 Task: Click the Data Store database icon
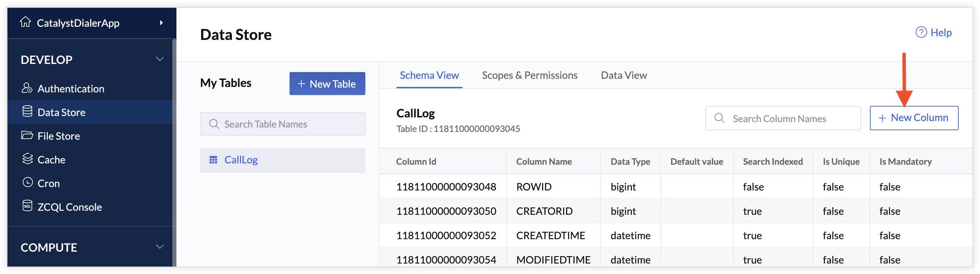[27, 112]
